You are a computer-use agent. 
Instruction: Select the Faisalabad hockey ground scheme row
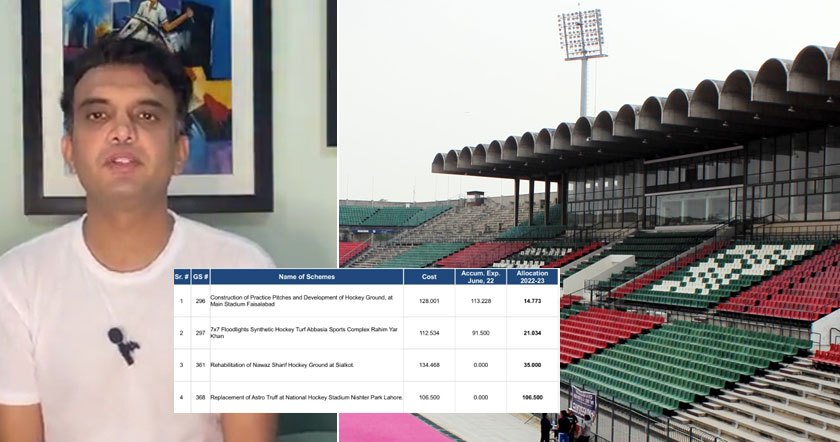366,301
